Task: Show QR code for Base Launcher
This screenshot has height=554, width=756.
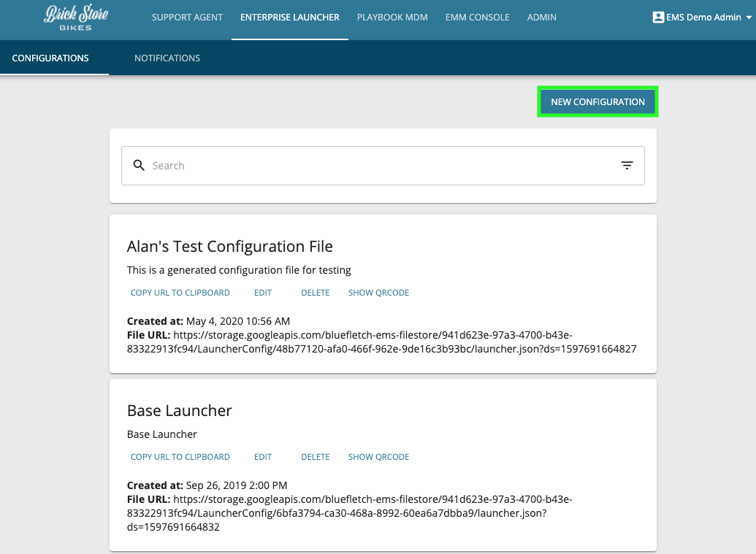Action: point(378,457)
